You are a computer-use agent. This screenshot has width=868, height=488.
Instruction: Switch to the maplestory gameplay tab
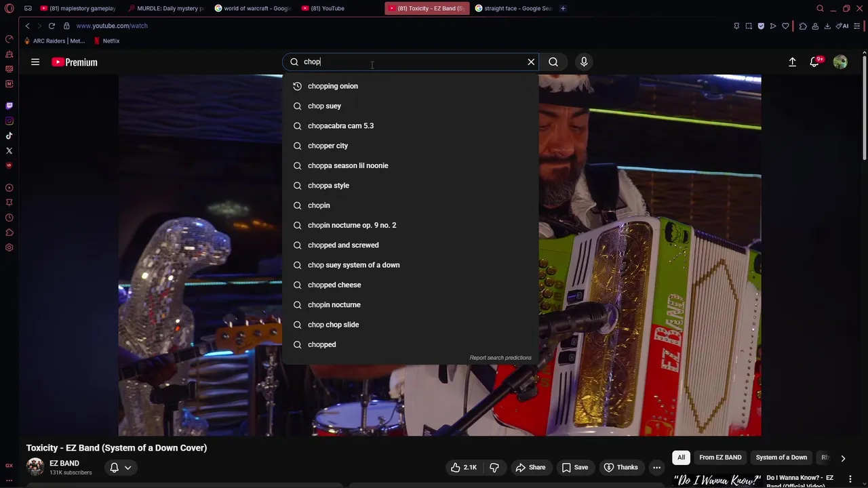point(77,8)
